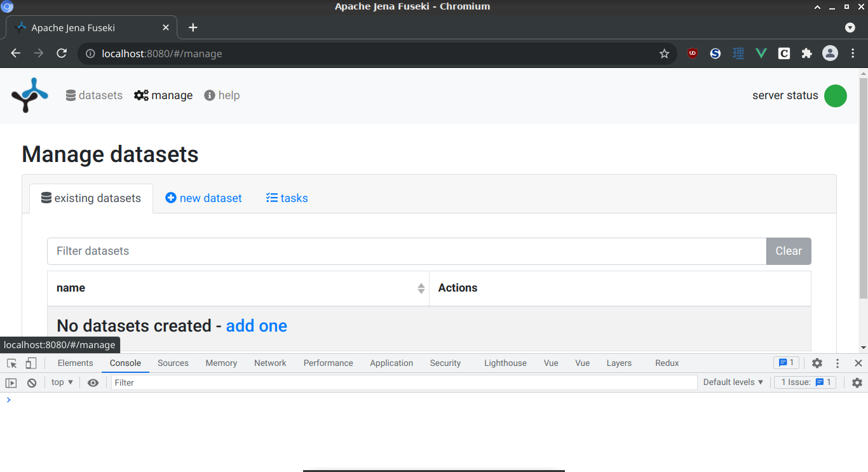
Task: Toggle the device toolbar in DevTools
Action: point(31,363)
